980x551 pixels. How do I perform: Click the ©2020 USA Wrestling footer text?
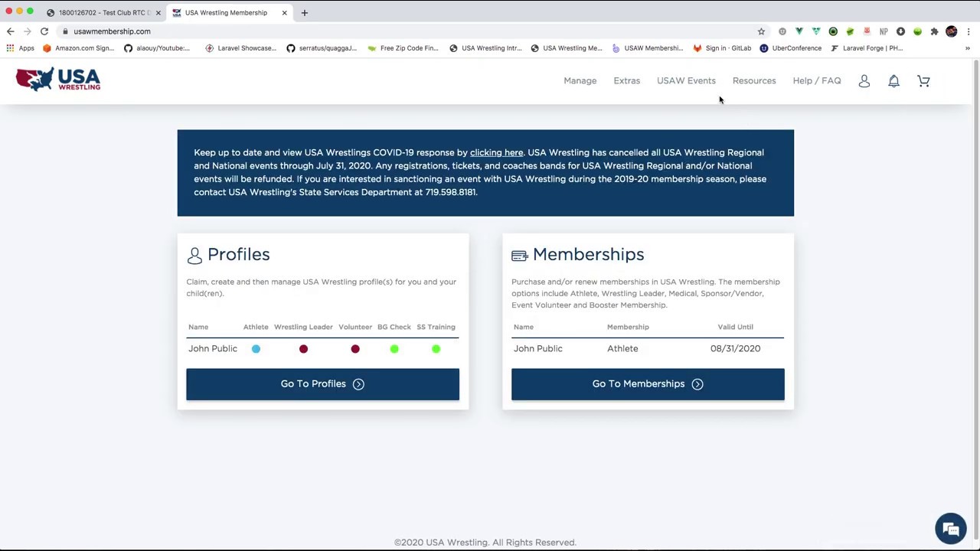[x=485, y=543]
